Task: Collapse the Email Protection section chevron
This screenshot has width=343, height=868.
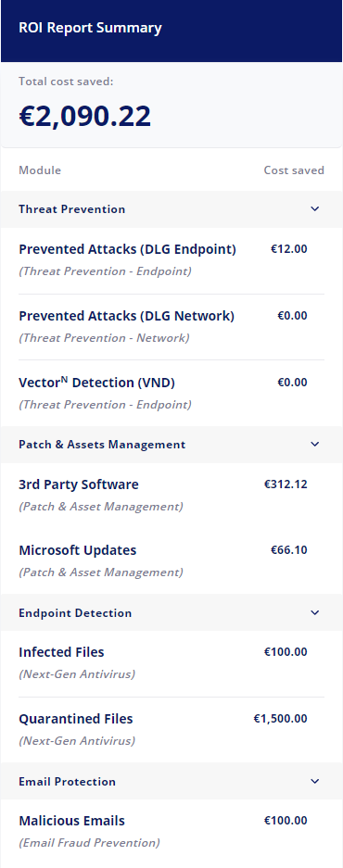Action: [x=315, y=781]
